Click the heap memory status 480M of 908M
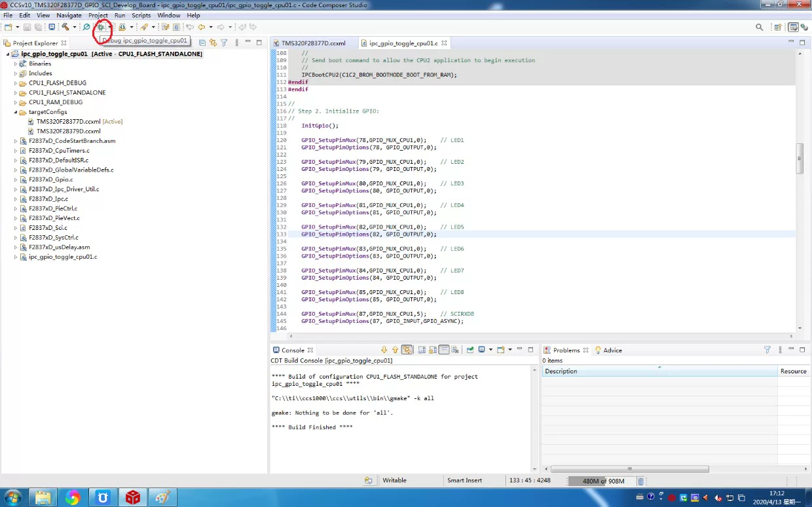812x507 pixels. 603,481
